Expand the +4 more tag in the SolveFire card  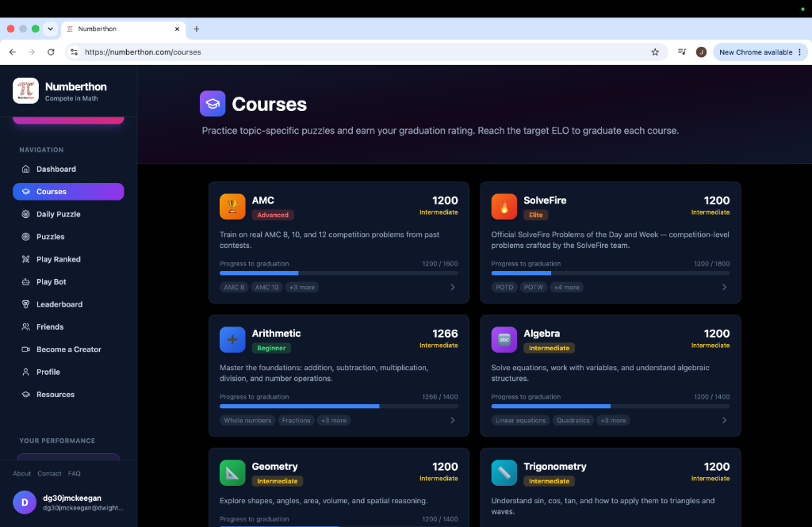coord(566,288)
